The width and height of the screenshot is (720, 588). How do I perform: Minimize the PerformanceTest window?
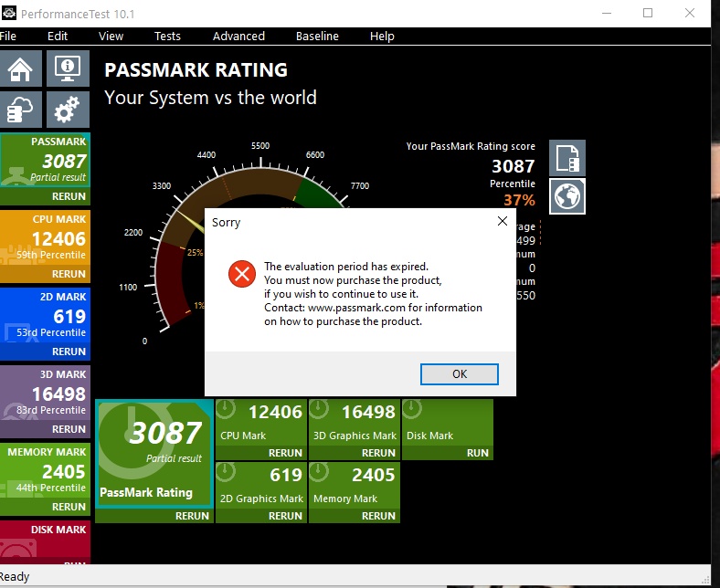[607, 14]
